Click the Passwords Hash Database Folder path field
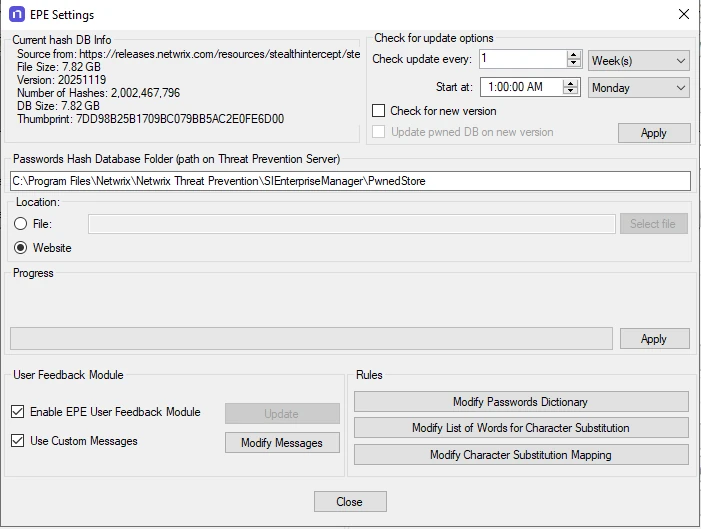 [x=350, y=181]
